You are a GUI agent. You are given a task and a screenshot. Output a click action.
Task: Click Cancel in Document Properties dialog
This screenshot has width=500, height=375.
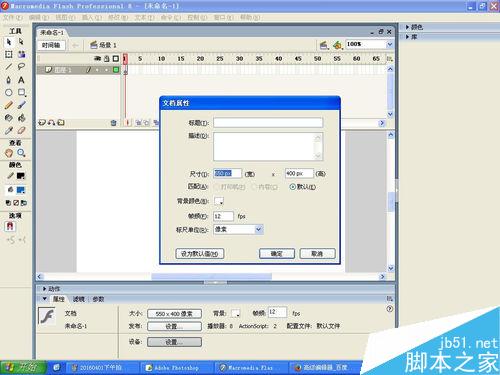[317, 254]
